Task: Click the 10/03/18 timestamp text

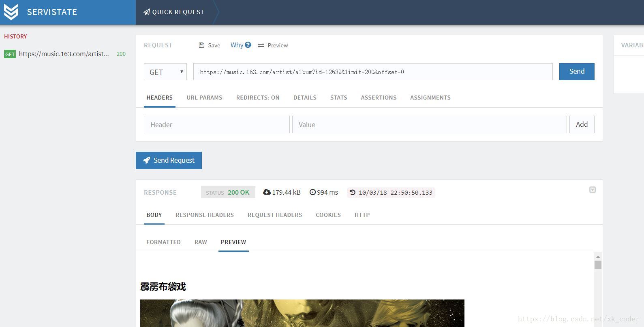Action: [396, 193]
